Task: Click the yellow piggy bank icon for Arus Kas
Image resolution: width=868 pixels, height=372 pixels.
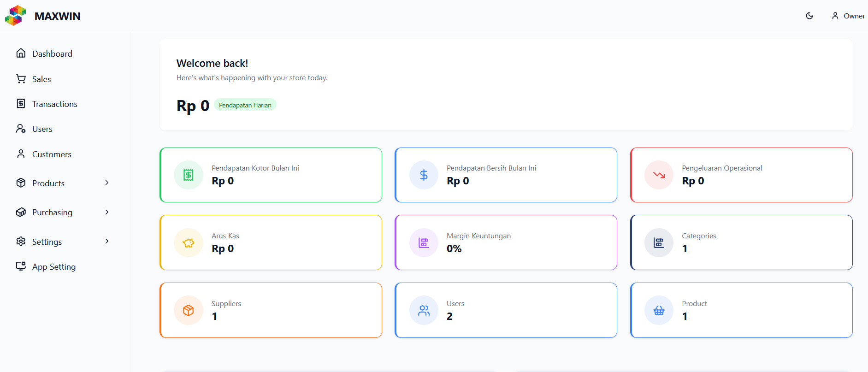Action: (189, 243)
